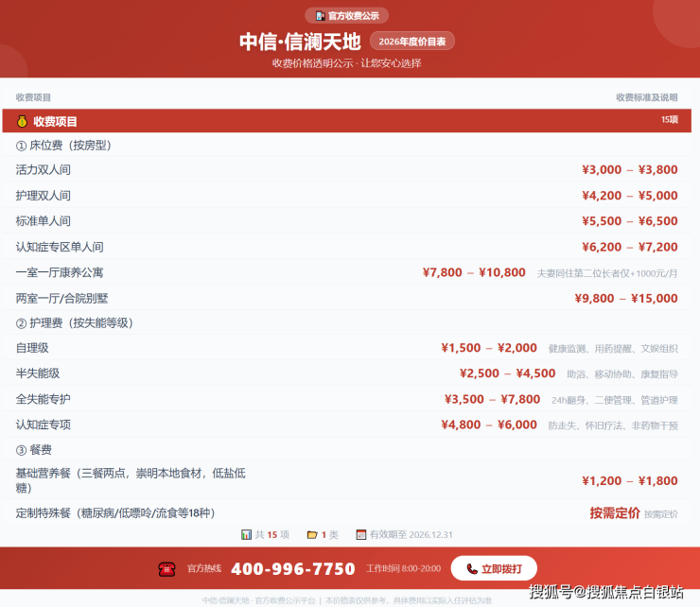Select the 定制特殊餐 row label

pyautogui.click(x=115, y=513)
